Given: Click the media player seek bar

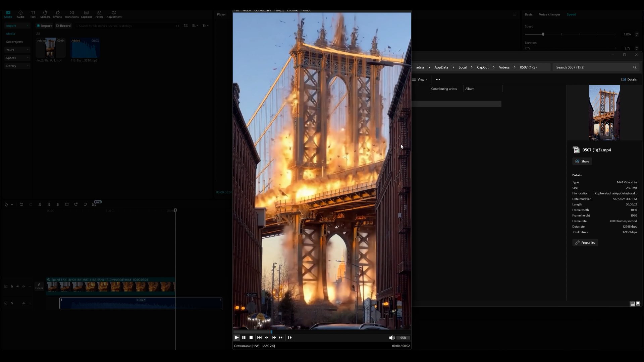Looking at the screenshot, I should tap(322, 332).
